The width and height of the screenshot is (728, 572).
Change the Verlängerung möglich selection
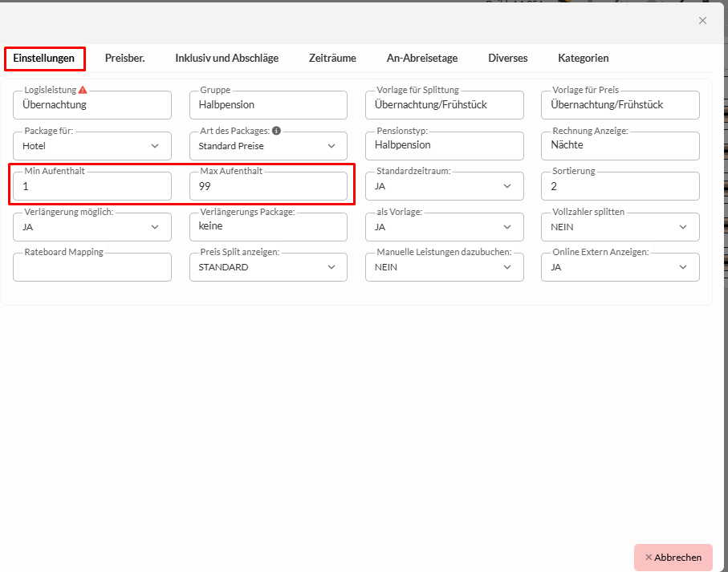tap(92, 227)
